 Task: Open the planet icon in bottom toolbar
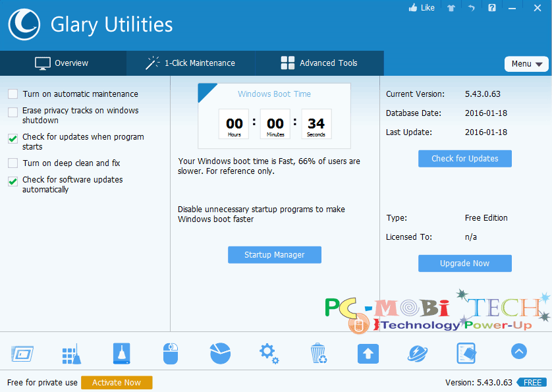(x=418, y=354)
